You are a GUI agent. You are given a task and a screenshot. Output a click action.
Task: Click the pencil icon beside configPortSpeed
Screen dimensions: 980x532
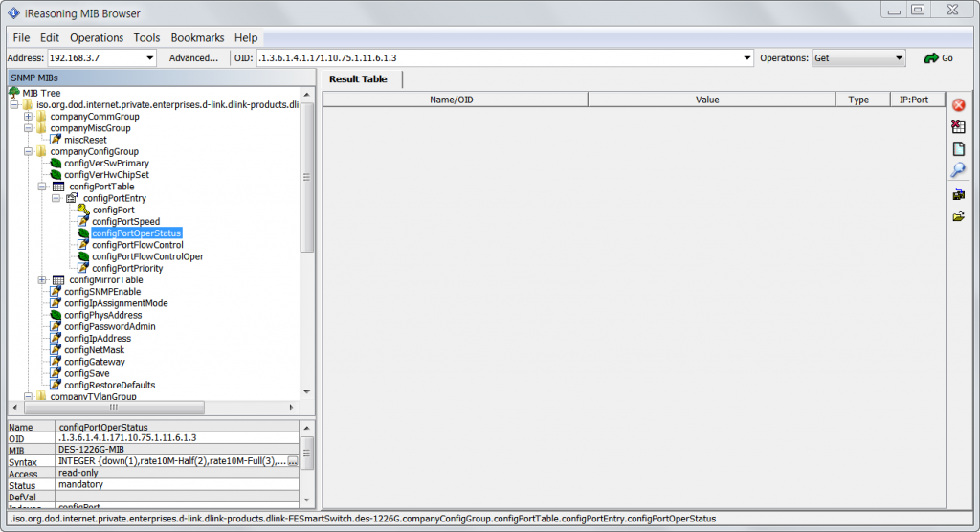(x=83, y=221)
